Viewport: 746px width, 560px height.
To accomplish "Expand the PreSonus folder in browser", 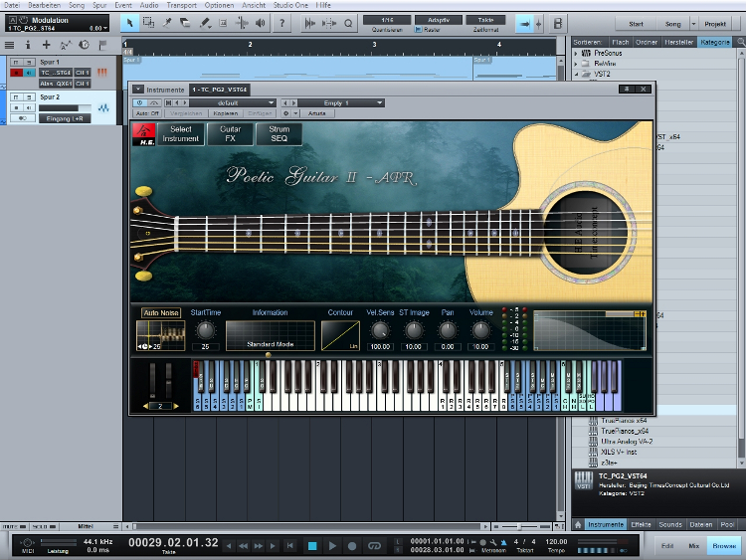I will [576, 53].
